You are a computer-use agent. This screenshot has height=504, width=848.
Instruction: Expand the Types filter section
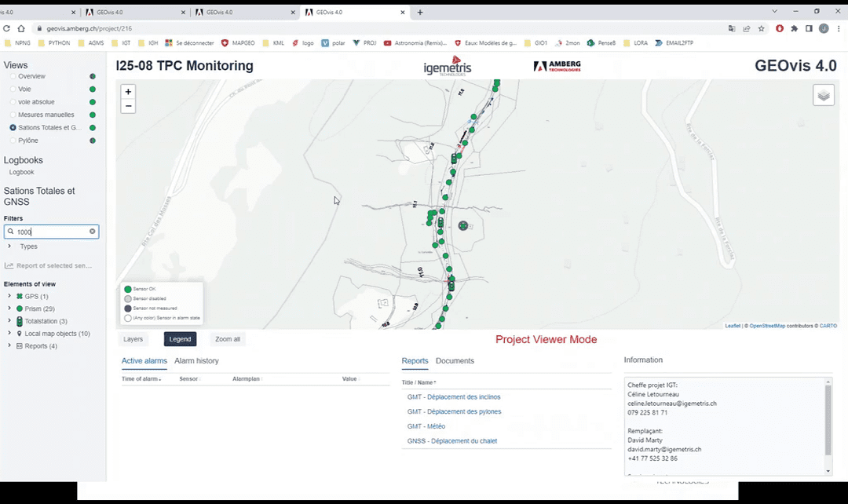(x=10, y=247)
